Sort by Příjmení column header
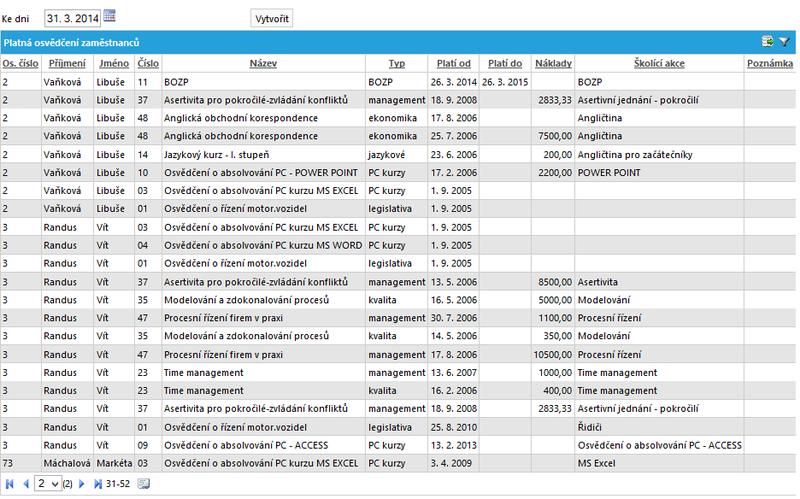Image resolution: width=800 pixels, height=499 pixels. click(x=67, y=63)
